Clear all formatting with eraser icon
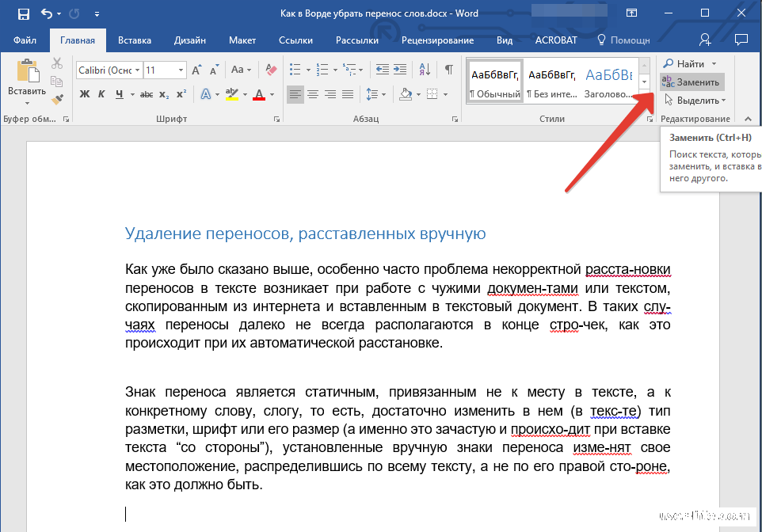Image resolution: width=762 pixels, height=532 pixels. point(271,70)
